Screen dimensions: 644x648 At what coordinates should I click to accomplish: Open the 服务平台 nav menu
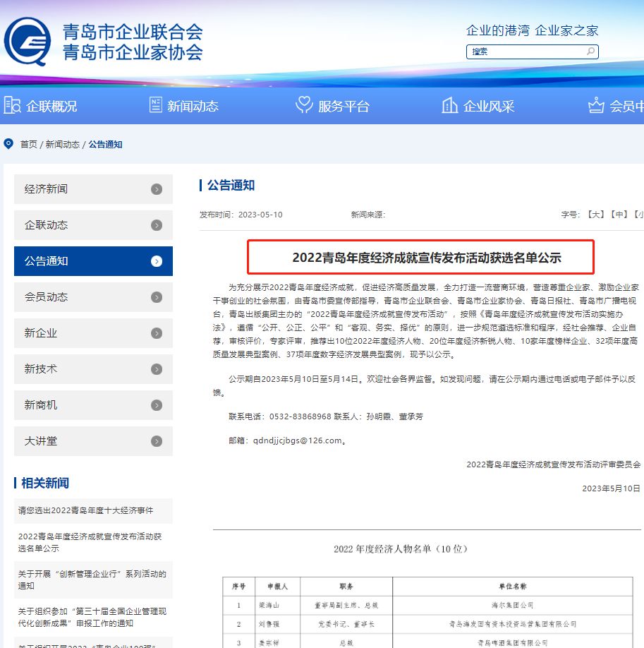pyautogui.click(x=344, y=106)
